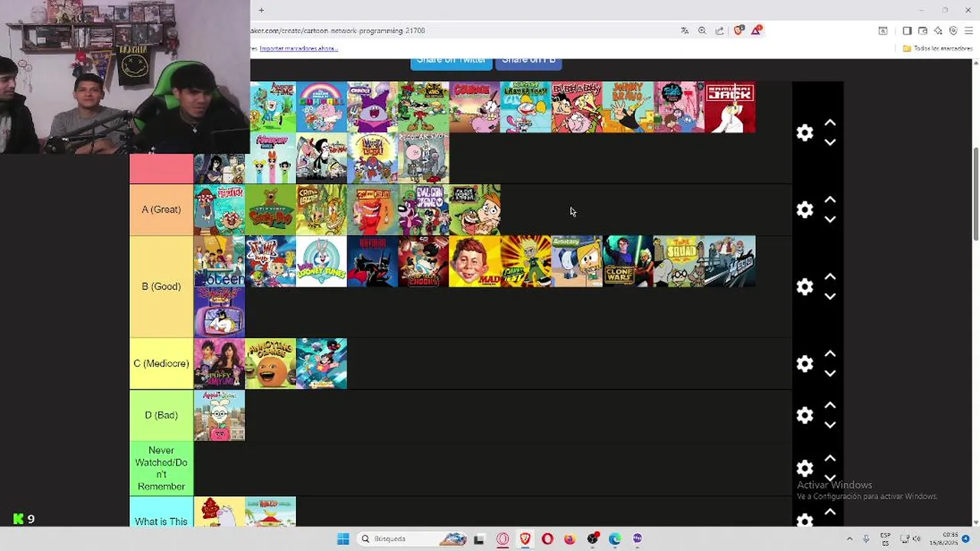Move the A (Great) row up
The image size is (980, 551).
[830, 200]
